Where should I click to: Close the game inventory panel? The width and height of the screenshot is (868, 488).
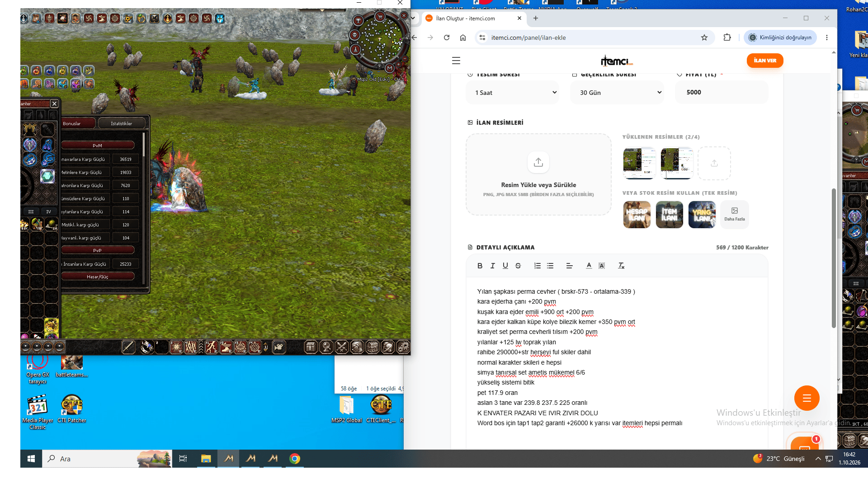point(54,103)
